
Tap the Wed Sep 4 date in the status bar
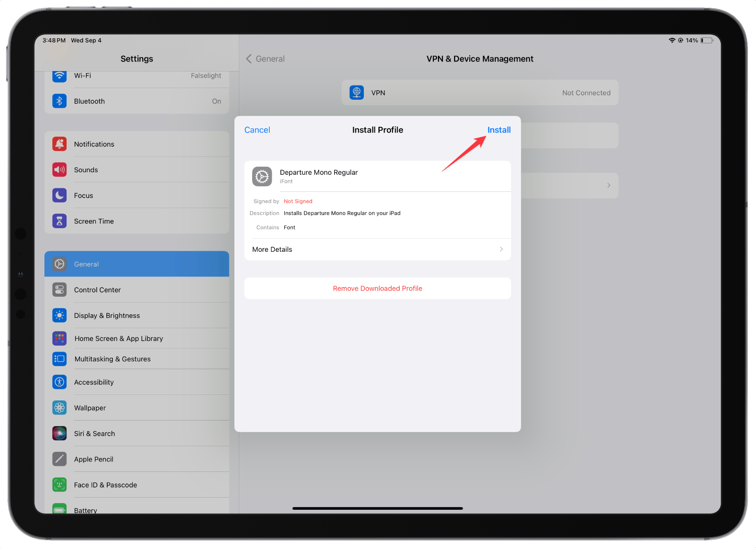coord(86,40)
